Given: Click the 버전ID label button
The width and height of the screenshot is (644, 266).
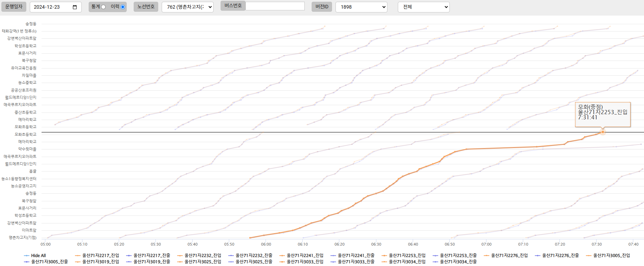Looking at the screenshot, I should click(322, 7).
